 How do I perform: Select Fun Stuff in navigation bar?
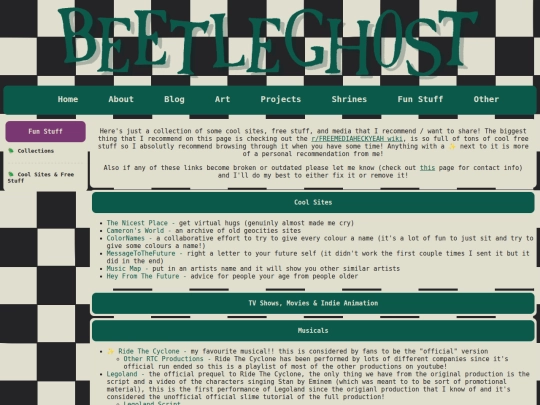pyautogui.click(x=420, y=99)
